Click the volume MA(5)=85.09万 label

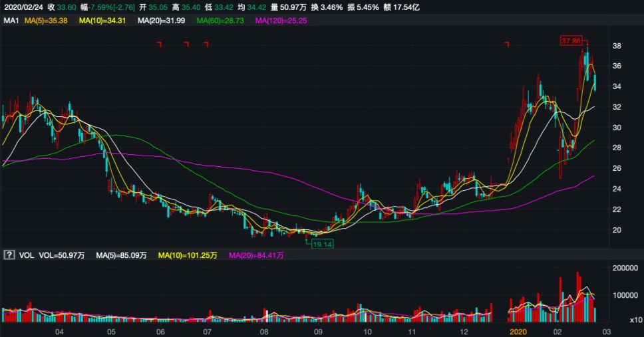pyautogui.click(x=121, y=255)
